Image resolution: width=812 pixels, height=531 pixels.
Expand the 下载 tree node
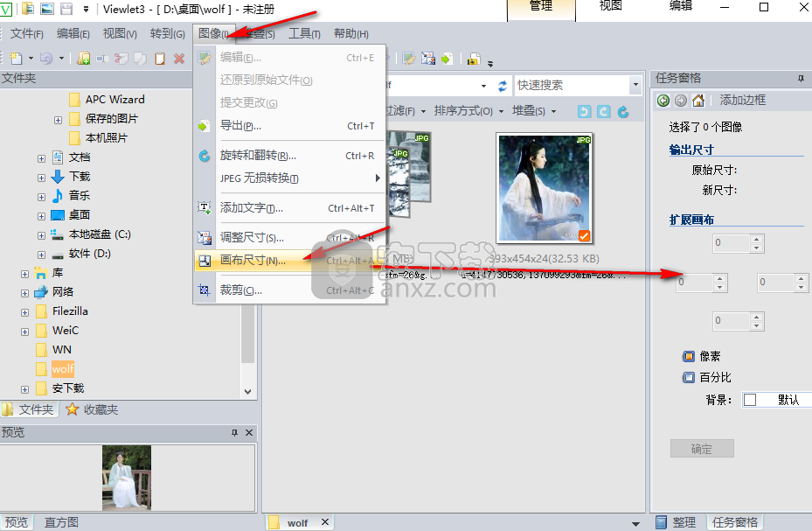coord(41,178)
